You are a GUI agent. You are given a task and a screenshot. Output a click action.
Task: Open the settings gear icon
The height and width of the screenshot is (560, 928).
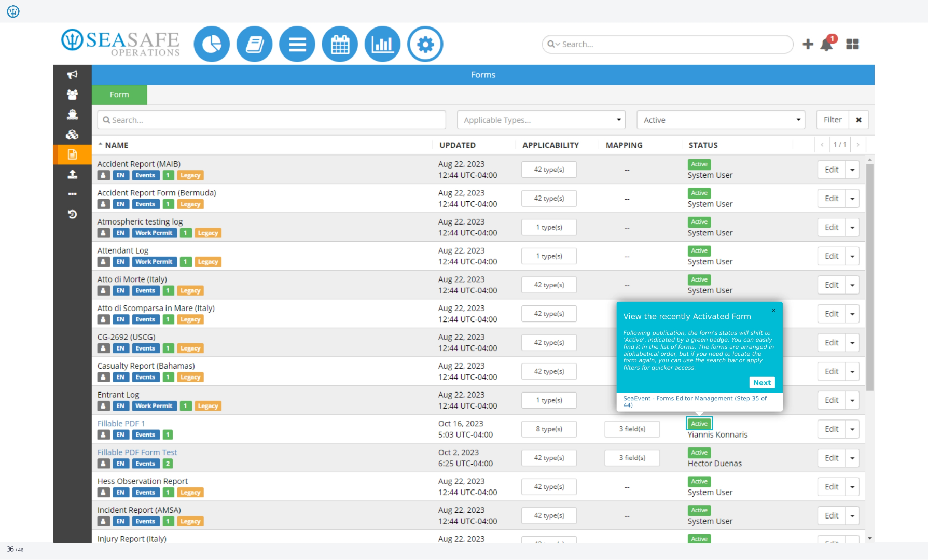point(425,44)
